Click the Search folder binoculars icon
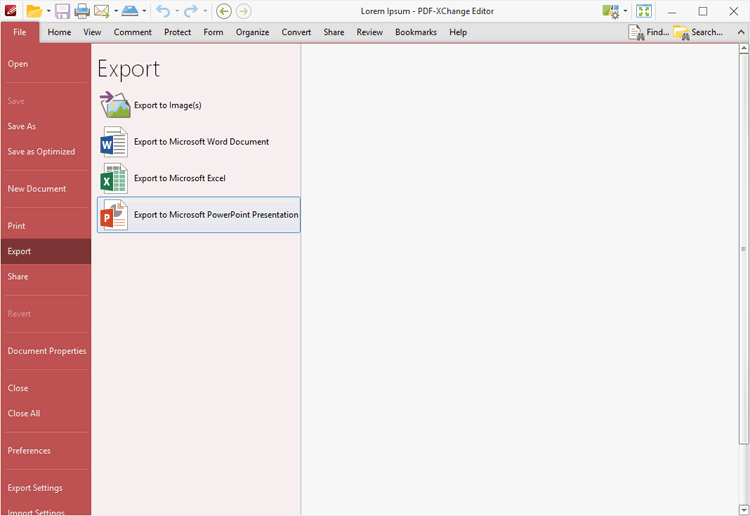 tap(681, 32)
